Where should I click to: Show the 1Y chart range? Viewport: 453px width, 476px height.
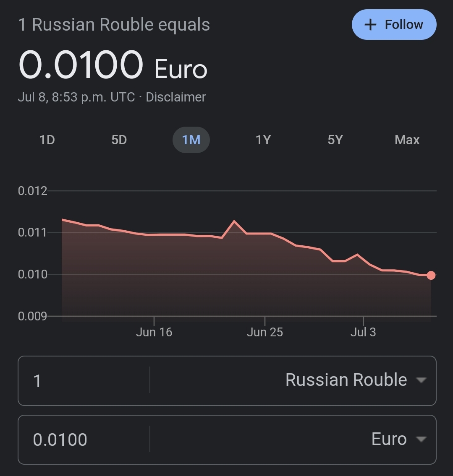[263, 140]
